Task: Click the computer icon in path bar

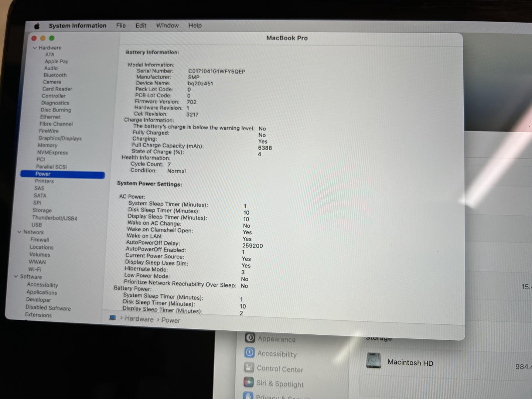Action: tap(113, 318)
